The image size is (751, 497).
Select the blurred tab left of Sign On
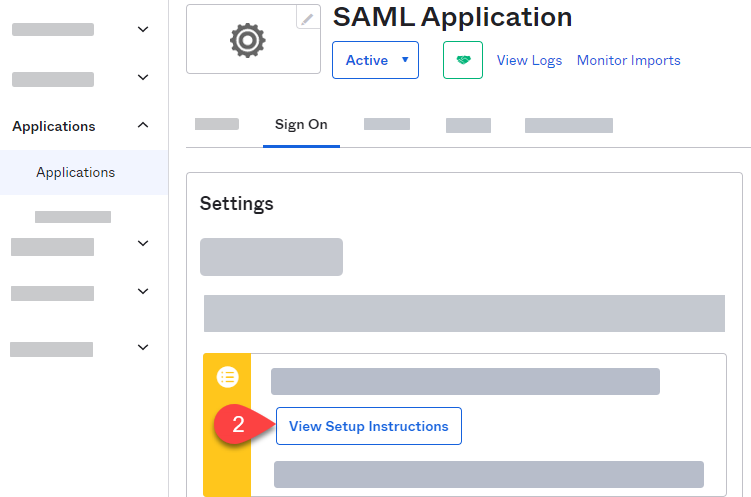point(217,124)
